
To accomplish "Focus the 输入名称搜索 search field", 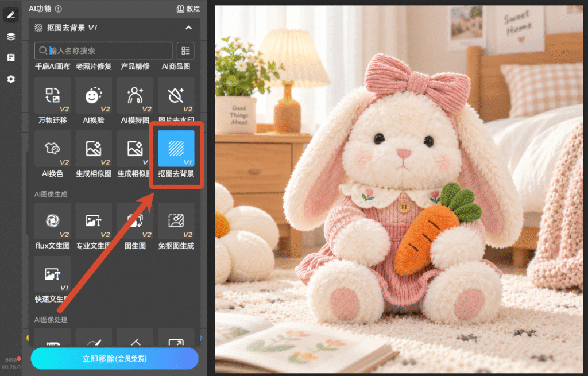I will point(103,51).
